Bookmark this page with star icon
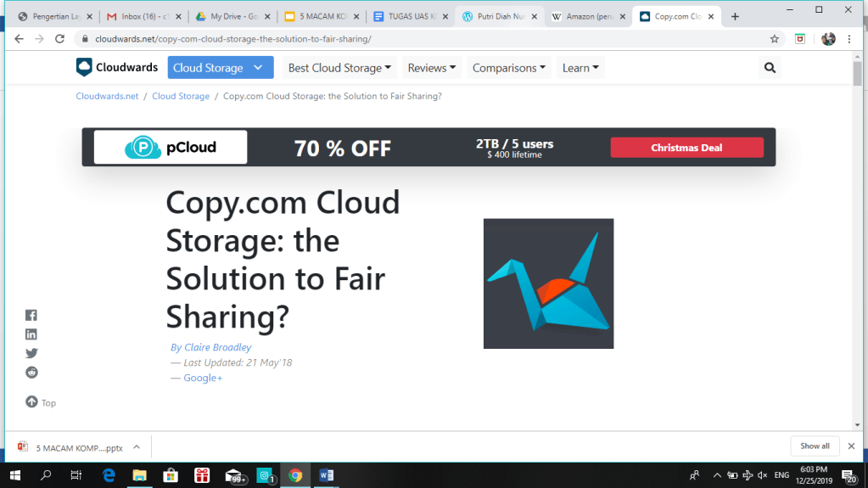868x488 pixels. (774, 39)
